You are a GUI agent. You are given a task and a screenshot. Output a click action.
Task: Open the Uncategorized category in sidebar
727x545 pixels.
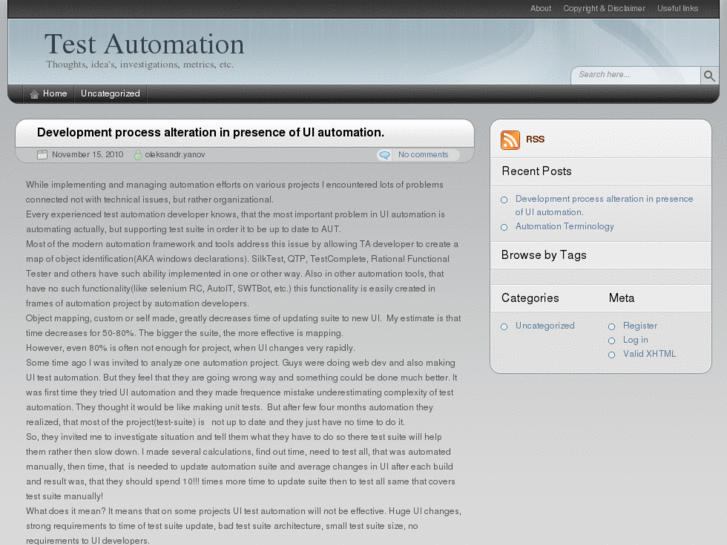pos(545,326)
